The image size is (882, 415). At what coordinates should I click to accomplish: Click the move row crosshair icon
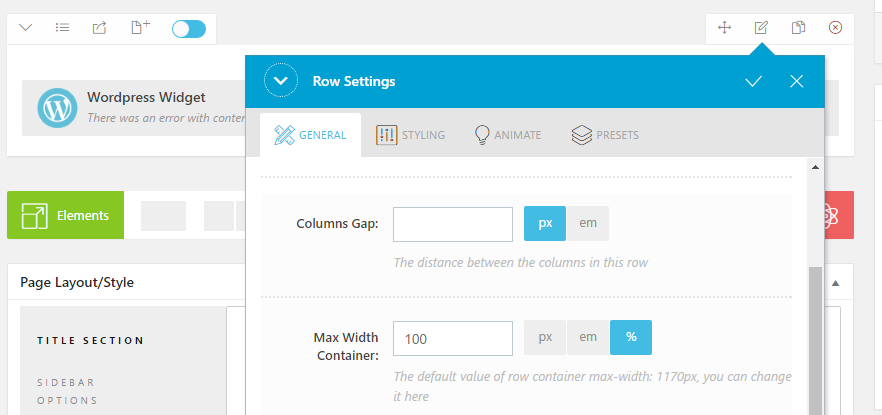[x=725, y=28]
